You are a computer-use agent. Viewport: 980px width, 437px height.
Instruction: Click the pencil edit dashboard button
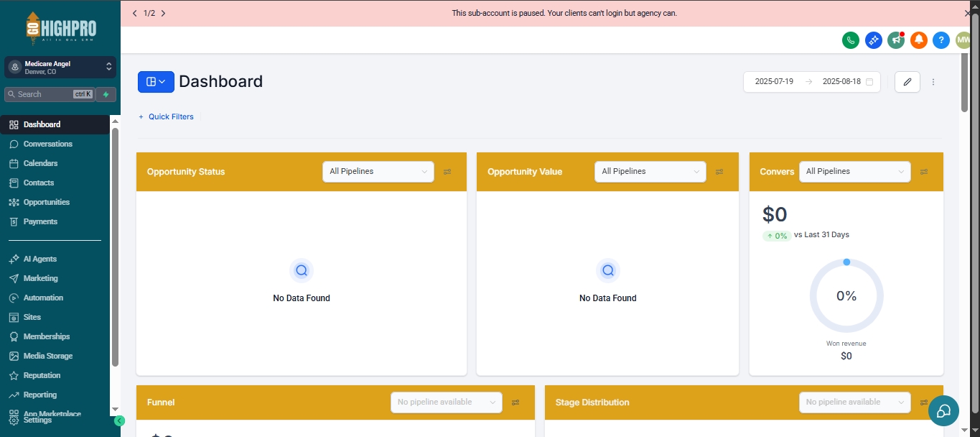click(907, 82)
